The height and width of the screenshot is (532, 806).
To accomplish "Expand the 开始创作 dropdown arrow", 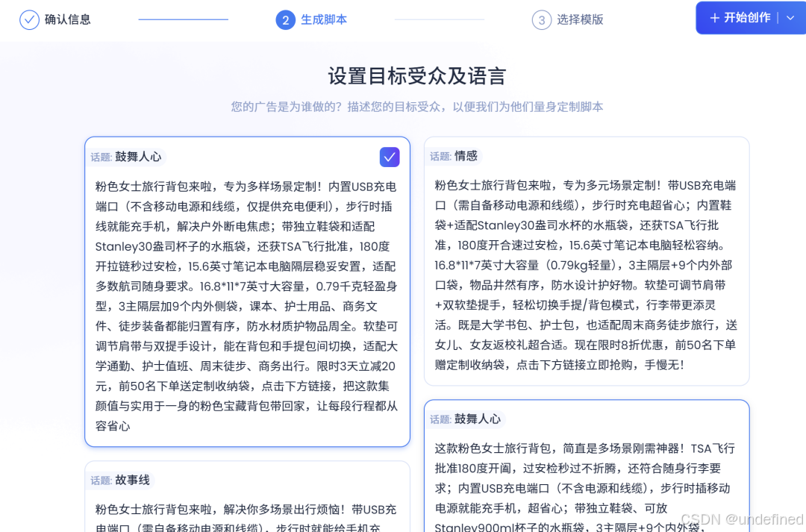I will tap(790, 18).
